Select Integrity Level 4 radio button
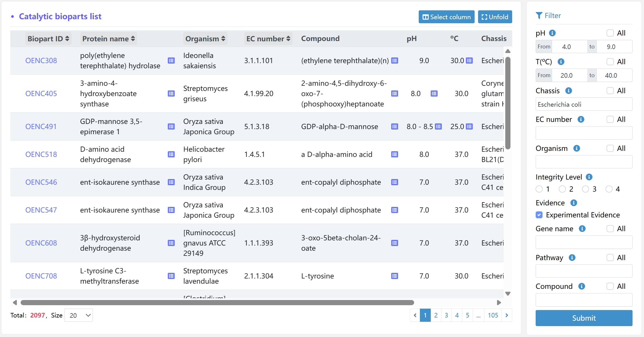Image resolution: width=644 pixels, height=337 pixels. (609, 189)
